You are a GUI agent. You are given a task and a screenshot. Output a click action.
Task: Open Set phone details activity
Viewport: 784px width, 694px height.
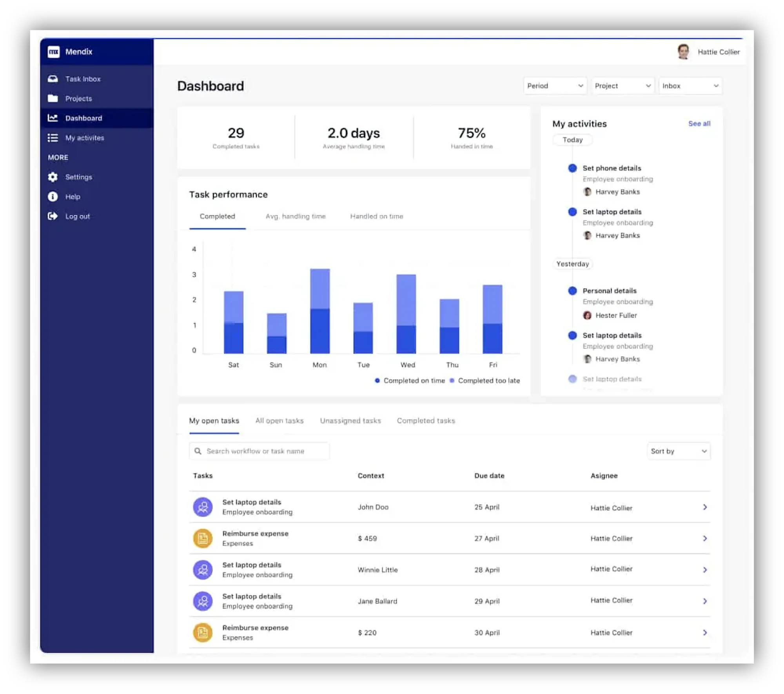612,168
